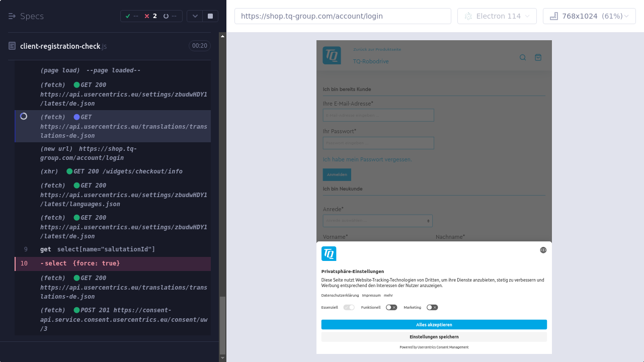Click the stop test run square button

click(210, 16)
